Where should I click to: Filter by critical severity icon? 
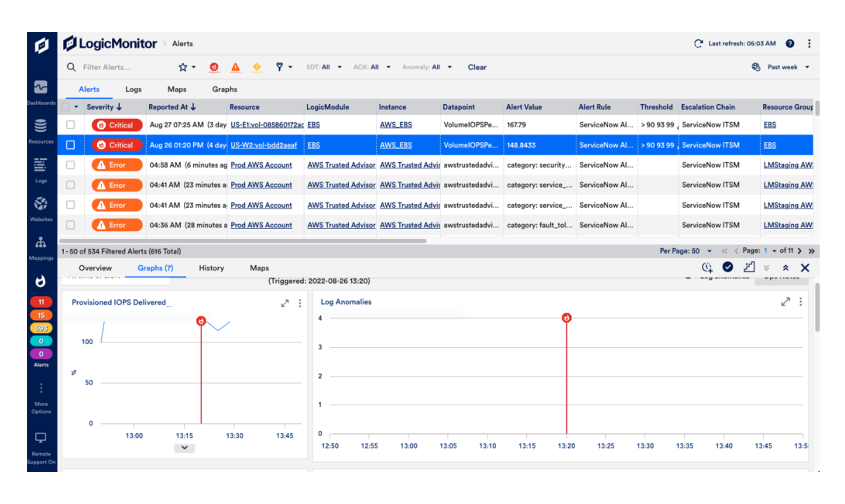[x=213, y=67]
